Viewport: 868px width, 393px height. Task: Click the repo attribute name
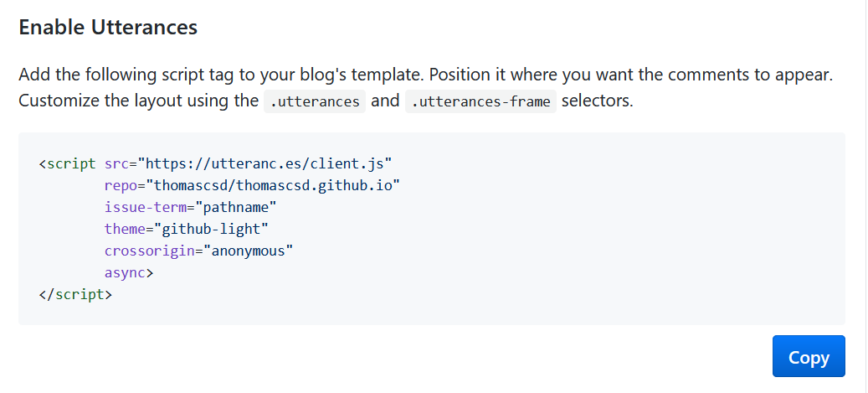pyautogui.click(x=121, y=185)
